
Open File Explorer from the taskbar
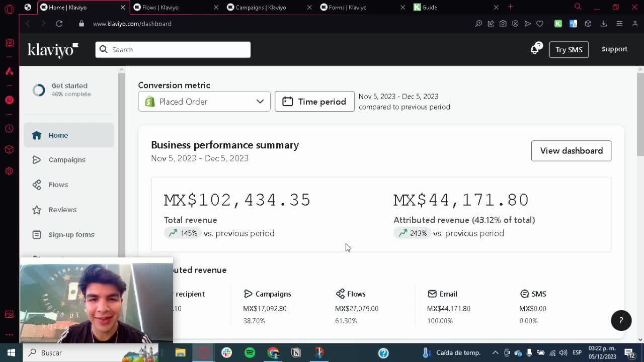click(x=180, y=352)
